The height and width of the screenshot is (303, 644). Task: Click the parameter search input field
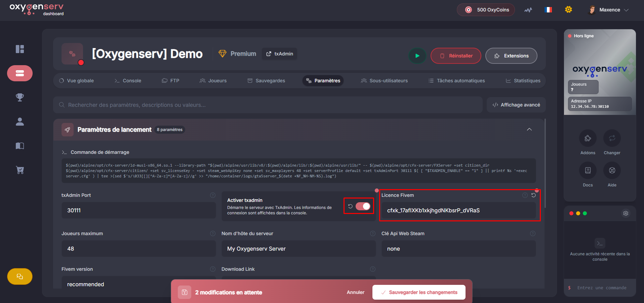click(268, 105)
